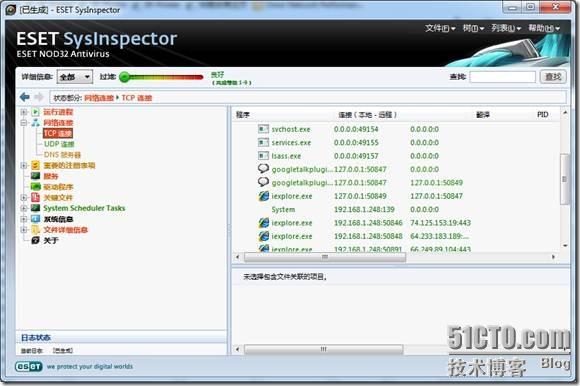Open the Help menu

pos(544,28)
